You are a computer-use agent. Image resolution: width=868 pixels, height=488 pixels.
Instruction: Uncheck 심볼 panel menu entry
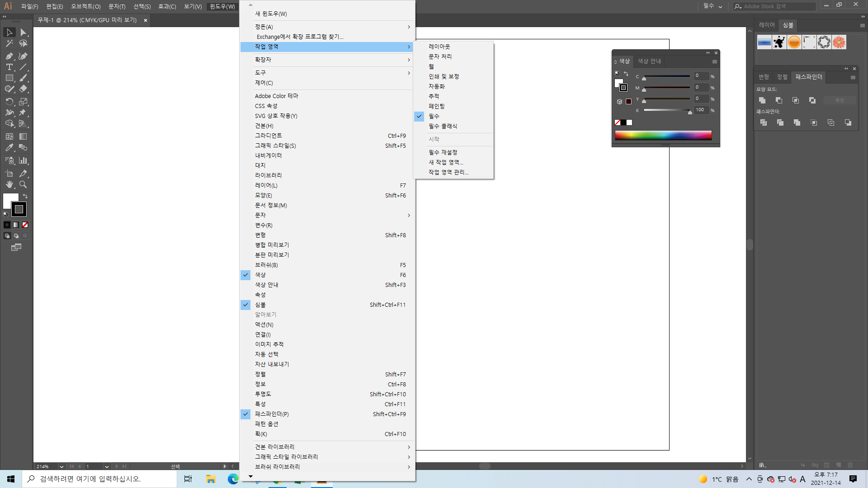point(260,305)
